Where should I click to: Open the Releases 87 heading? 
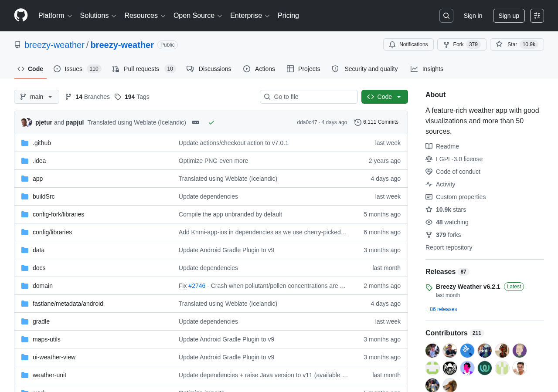click(x=447, y=271)
